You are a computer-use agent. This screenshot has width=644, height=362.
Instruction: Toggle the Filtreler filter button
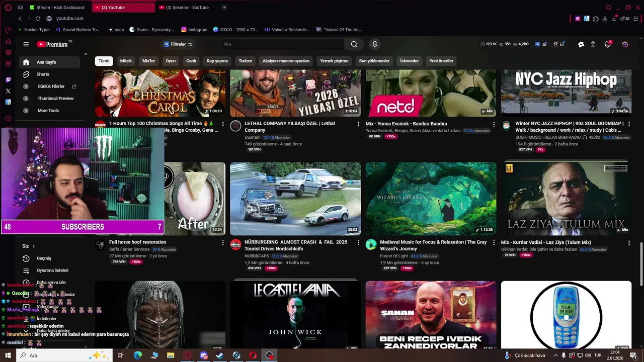(178, 44)
